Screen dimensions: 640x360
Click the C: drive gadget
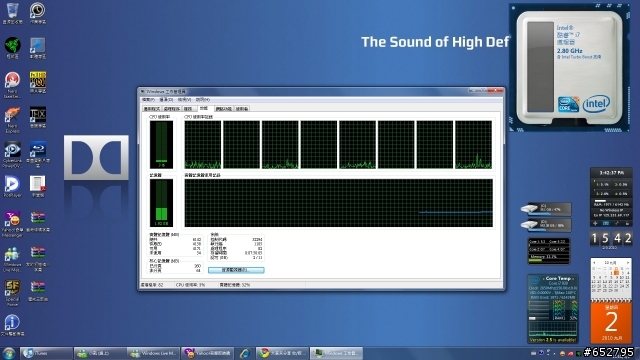[546, 209]
